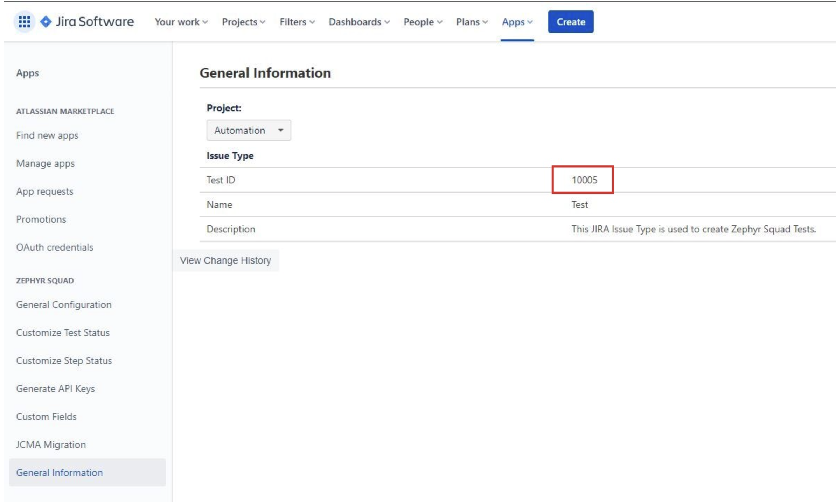
Task: Open App requests page
Action: (x=44, y=191)
